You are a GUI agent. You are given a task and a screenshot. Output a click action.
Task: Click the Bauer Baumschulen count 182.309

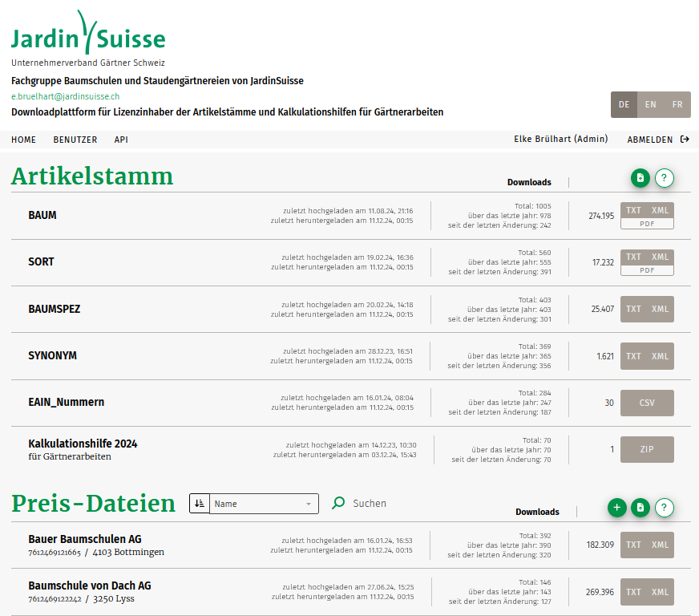tap(600, 545)
